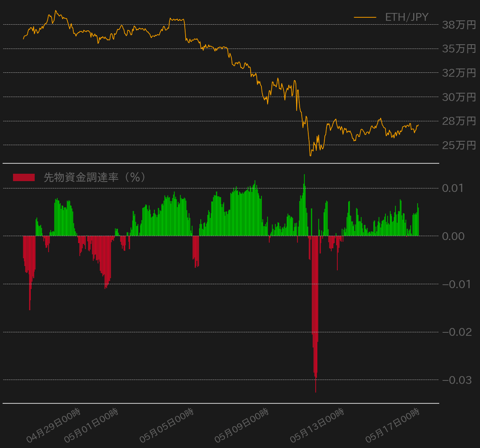The width and height of the screenshot is (480, 448).
Task: Click the ETH/JPY legend label
Action: [406, 17]
